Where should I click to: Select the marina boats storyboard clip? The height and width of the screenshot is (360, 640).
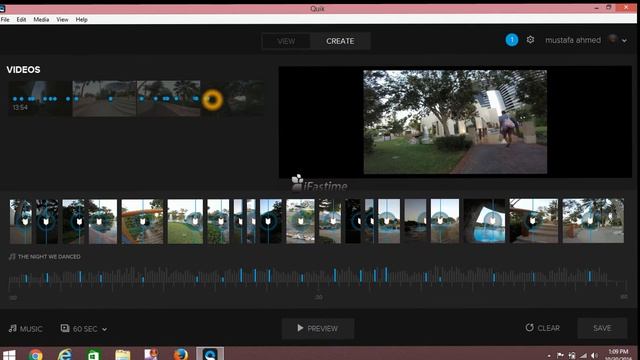click(x=300, y=221)
